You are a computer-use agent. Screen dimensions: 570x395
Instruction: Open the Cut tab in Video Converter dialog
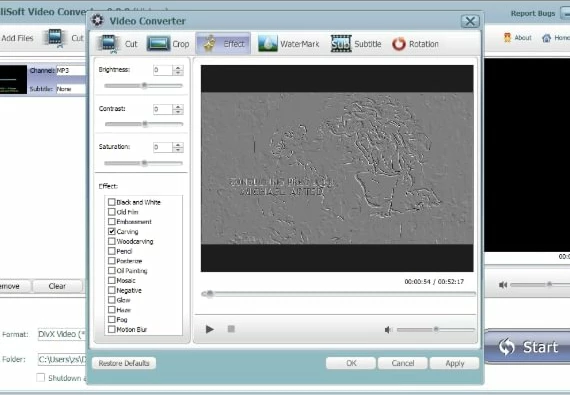pos(118,44)
